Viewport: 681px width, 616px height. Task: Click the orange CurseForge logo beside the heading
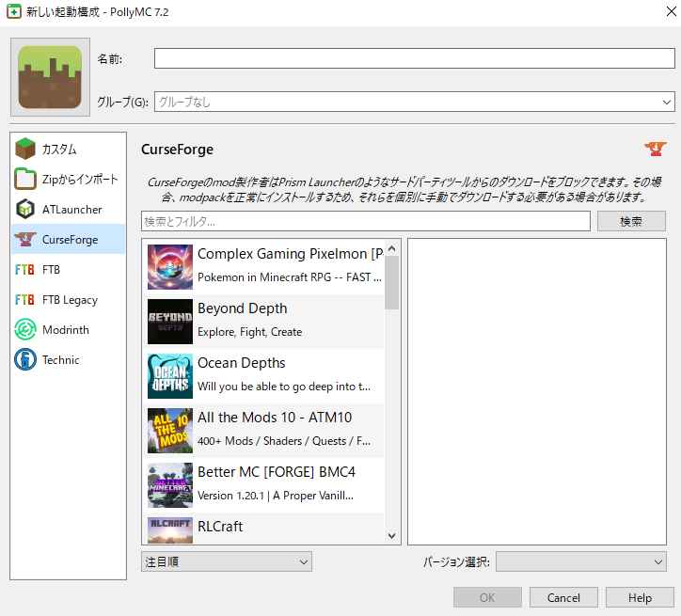pyautogui.click(x=655, y=149)
